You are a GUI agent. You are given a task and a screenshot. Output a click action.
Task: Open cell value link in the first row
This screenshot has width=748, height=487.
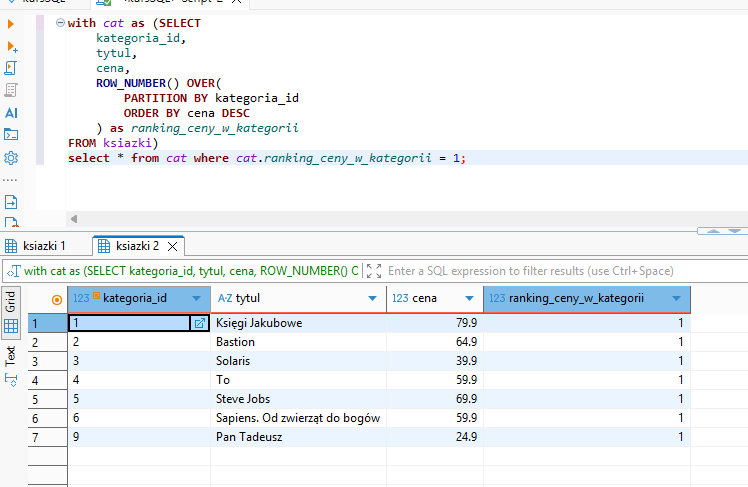point(199,323)
